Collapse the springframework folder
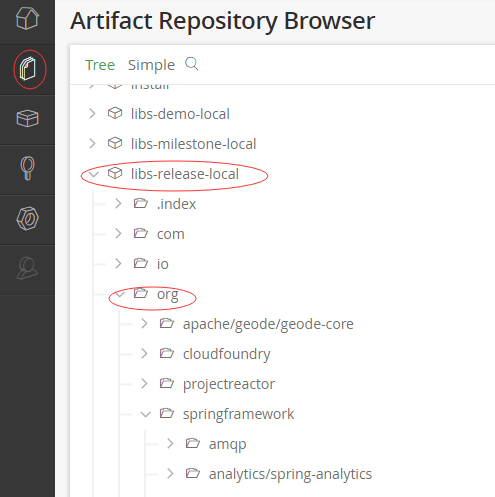 [x=146, y=414]
